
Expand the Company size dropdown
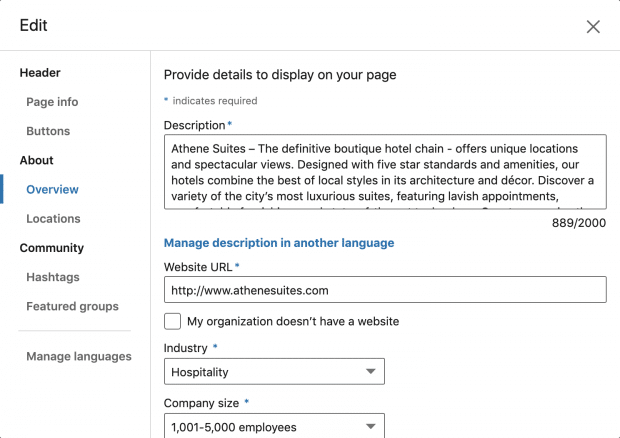point(273,427)
